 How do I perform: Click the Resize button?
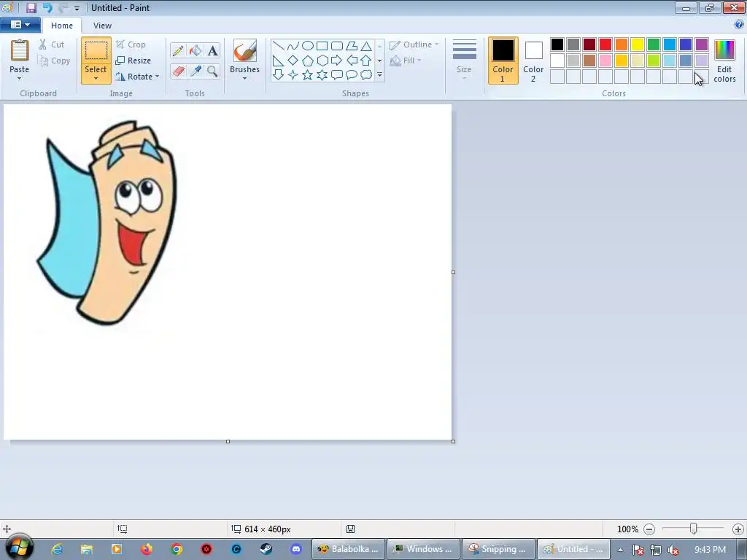pos(133,61)
